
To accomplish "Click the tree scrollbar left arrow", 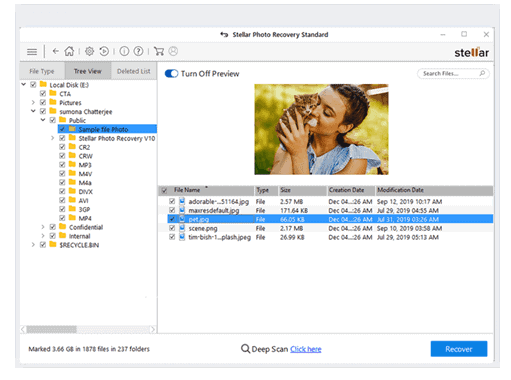I will pos(23,329).
